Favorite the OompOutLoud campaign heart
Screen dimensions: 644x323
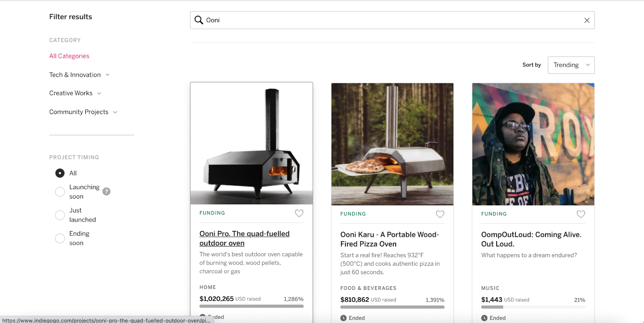[581, 214]
